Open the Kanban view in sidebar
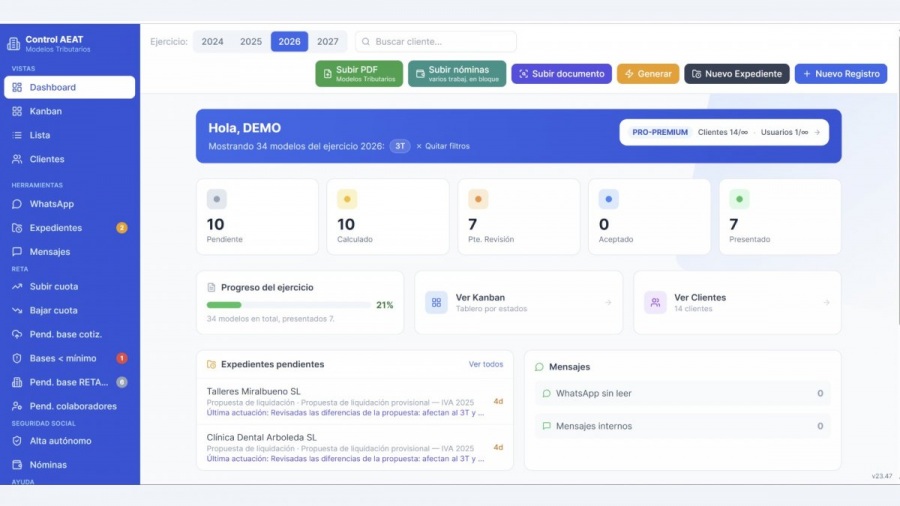The width and height of the screenshot is (900, 506). click(x=69, y=111)
